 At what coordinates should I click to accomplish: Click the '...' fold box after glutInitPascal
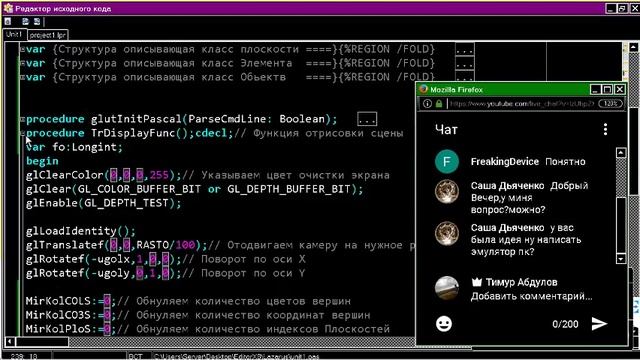(367, 120)
